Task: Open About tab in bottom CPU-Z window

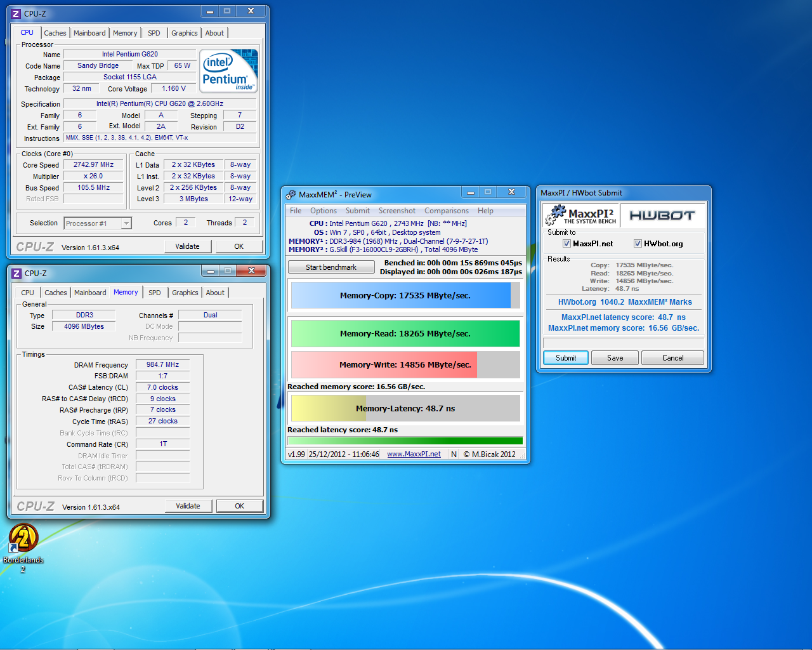Action: [215, 293]
